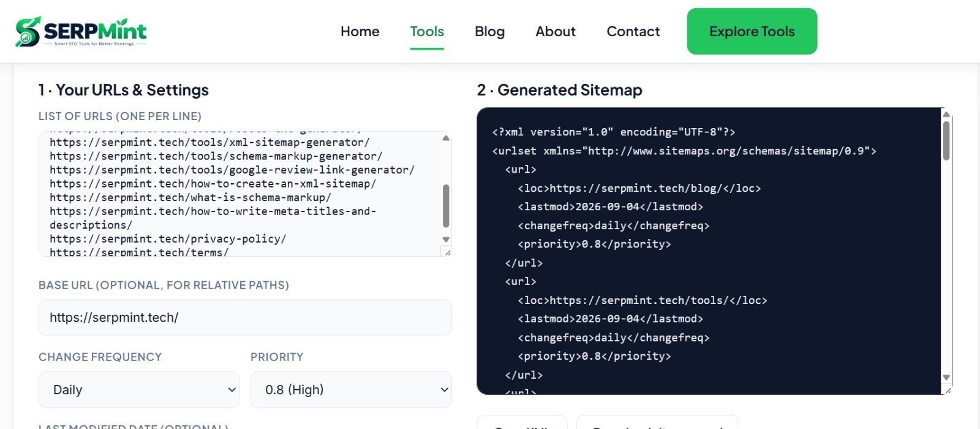The height and width of the screenshot is (429, 980).
Task: Open the Home menu item
Action: pyautogui.click(x=360, y=31)
